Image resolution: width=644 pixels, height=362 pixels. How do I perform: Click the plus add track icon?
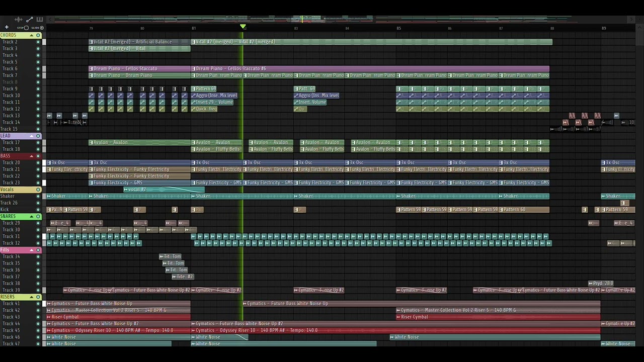[7, 27]
